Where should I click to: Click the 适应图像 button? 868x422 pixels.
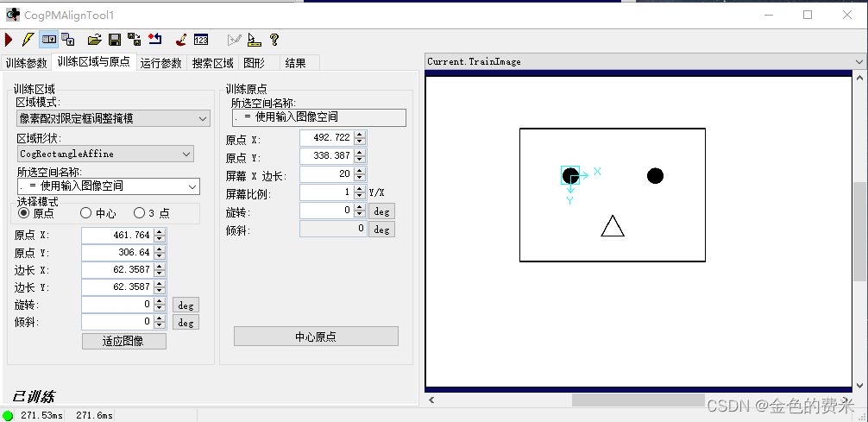124,341
